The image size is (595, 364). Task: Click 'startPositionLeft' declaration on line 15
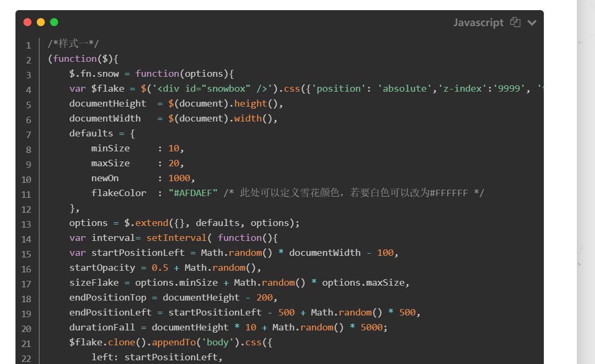[x=138, y=253]
